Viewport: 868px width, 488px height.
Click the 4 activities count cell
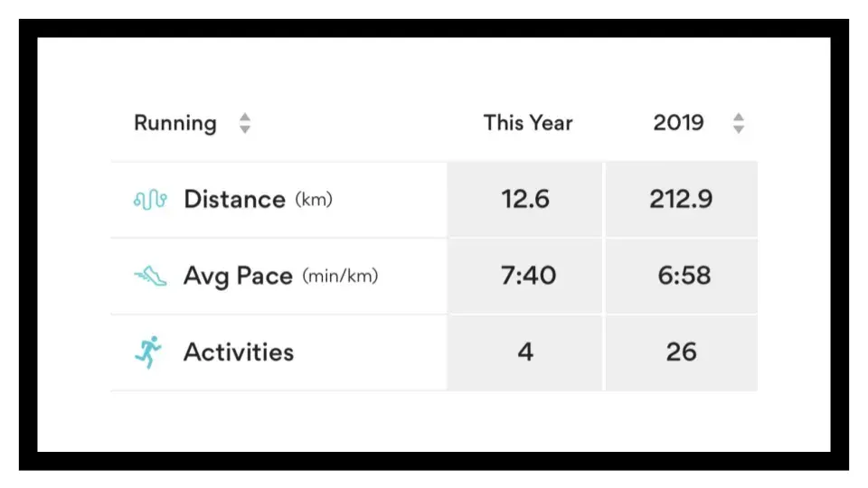coord(524,353)
